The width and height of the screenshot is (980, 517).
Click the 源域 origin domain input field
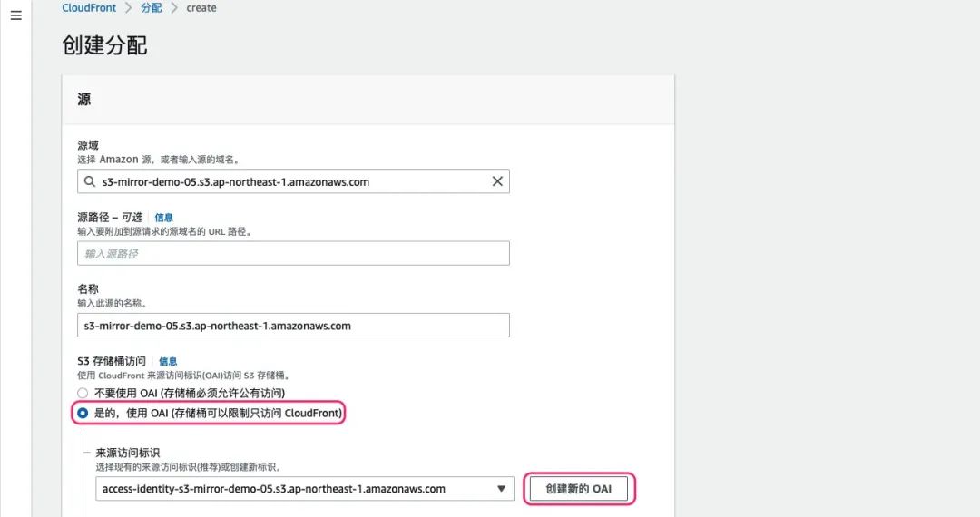pyautogui.click(x=293, y=181)
